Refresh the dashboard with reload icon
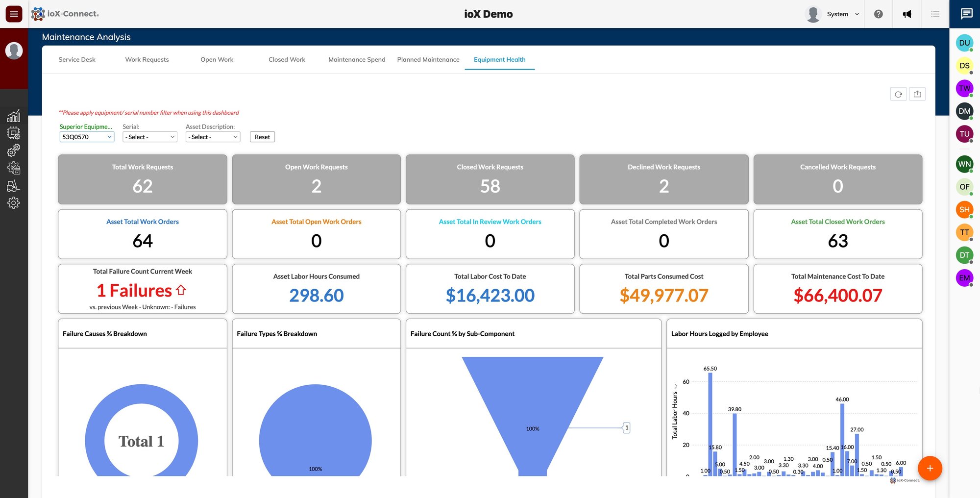This screenshot has height=498, width=980. (x=898, y=94)
